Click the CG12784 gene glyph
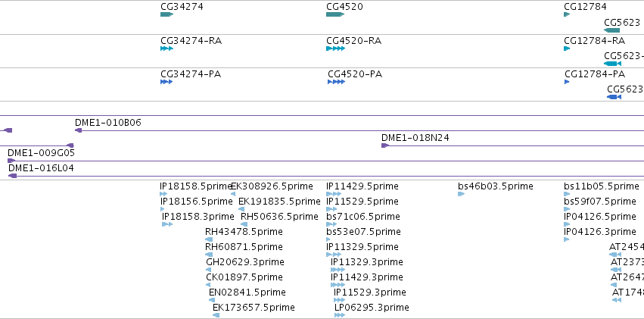Screen dimensions: 644x319 tap(567, 14)
